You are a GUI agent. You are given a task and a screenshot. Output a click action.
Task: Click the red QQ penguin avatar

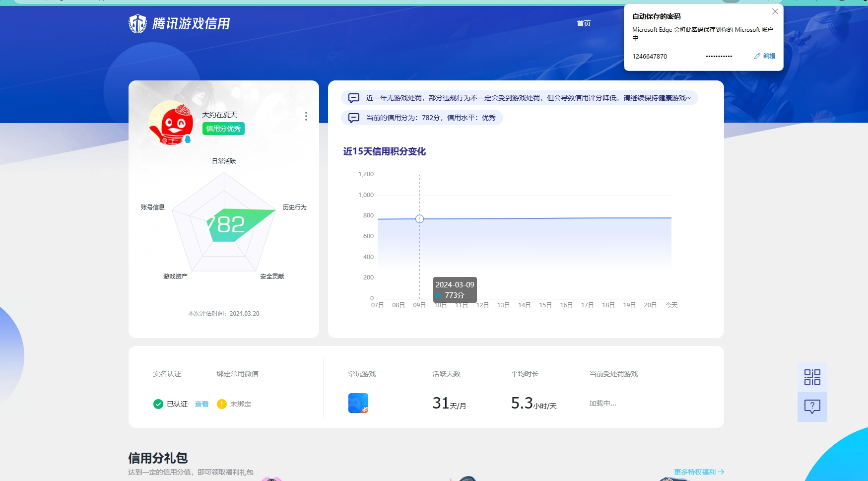171,123
